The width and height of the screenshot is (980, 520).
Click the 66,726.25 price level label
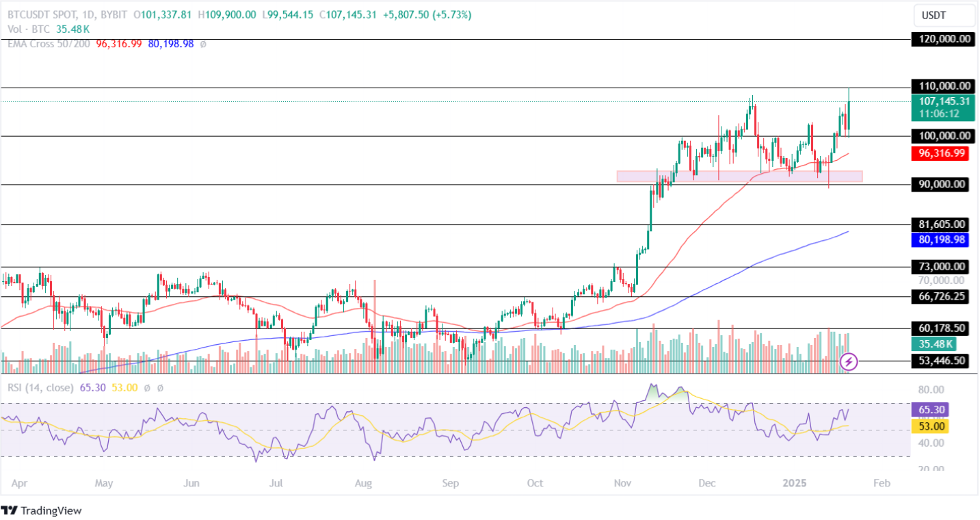[x=939, y=296]
